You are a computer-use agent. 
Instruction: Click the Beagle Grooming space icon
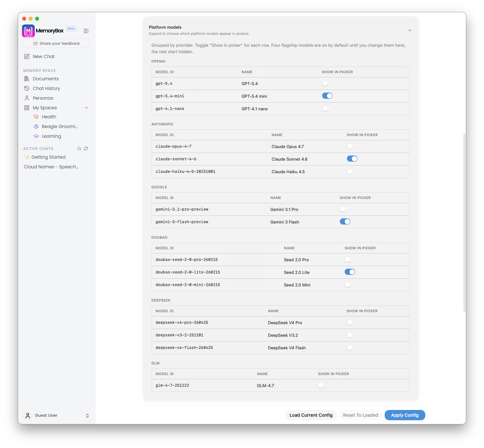pyautogui.click(x=36, y=126)
